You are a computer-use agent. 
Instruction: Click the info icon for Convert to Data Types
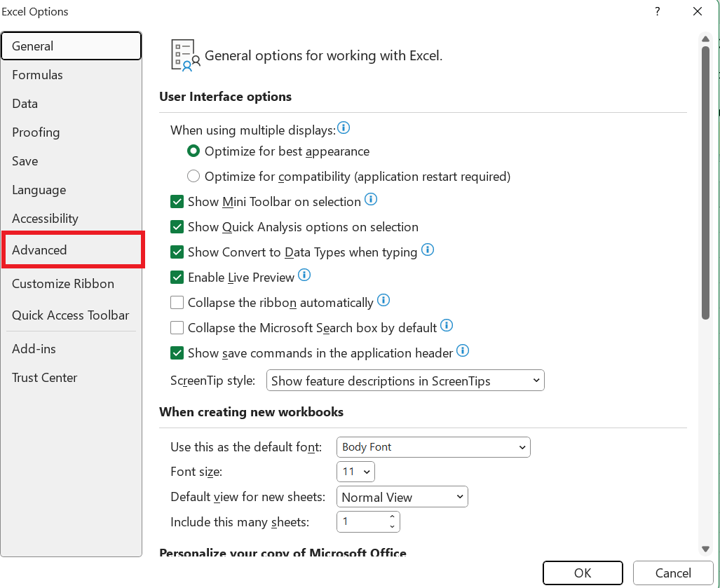[x=428, y=249]
